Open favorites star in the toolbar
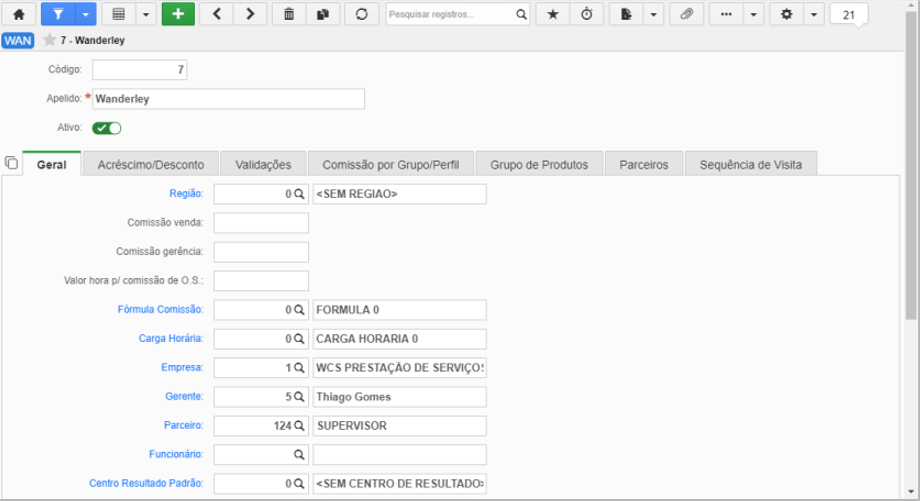This screenshot has width=920, height=501. pyautogui.click(x=553, y=14)
